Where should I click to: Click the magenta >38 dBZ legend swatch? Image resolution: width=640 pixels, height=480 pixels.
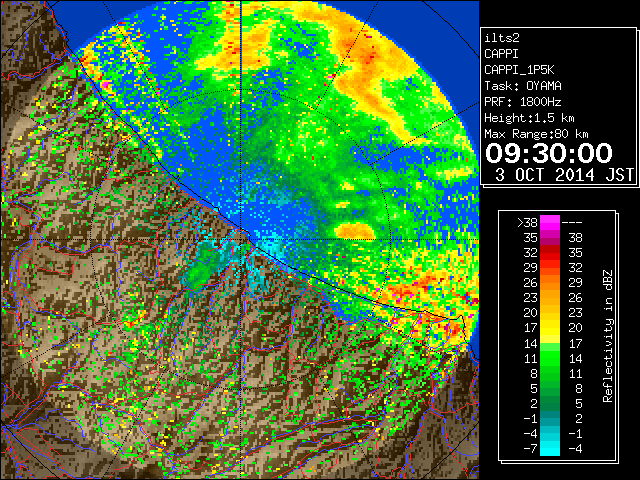pyautogui.click(x=550, y=222)
